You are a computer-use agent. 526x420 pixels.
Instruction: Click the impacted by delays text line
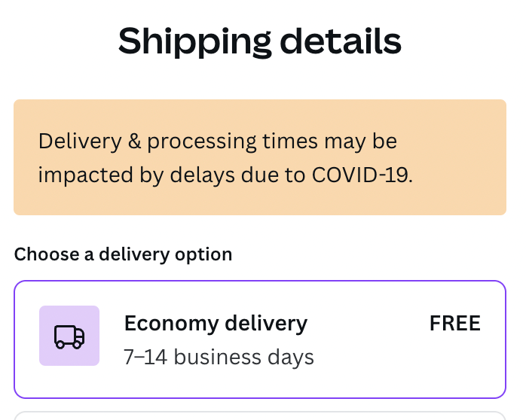pyautogui.click(x=225, y=175)
